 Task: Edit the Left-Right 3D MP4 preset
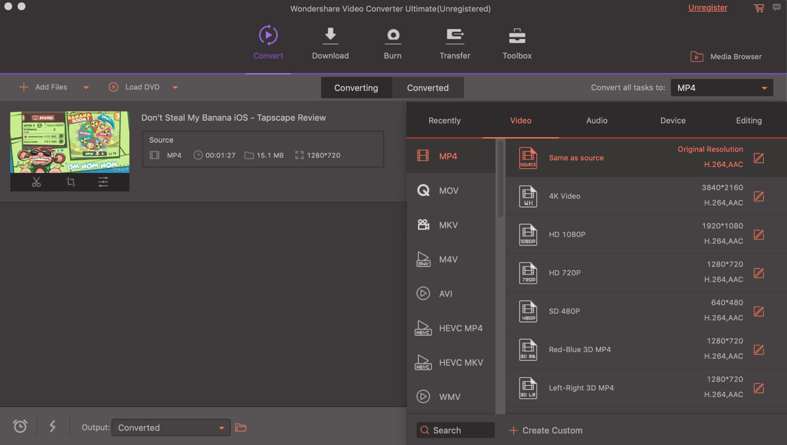click(x=759, y=388)
